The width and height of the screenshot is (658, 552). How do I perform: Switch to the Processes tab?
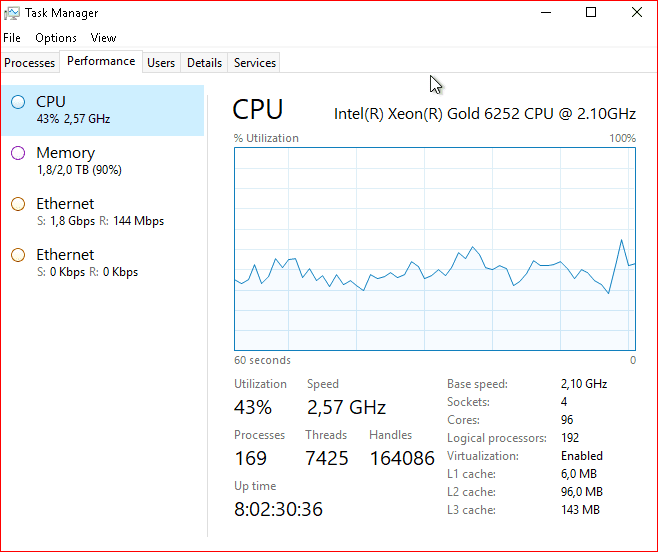30,63
